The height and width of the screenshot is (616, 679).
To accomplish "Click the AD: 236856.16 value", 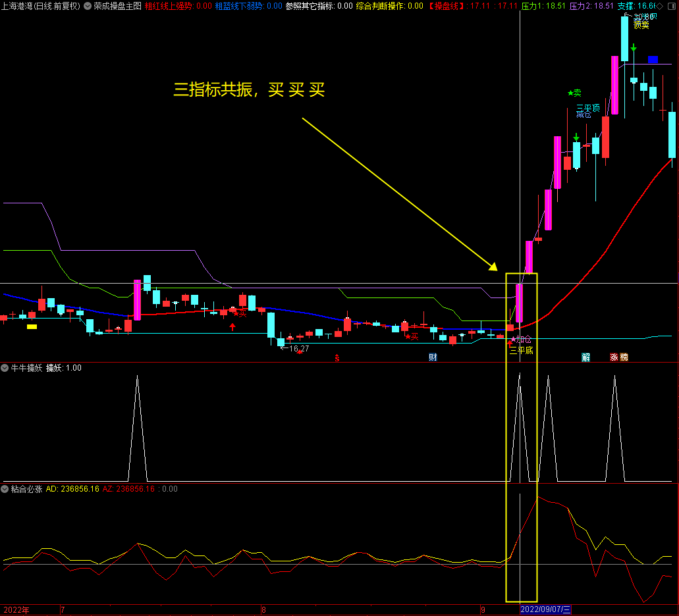I will [72, 489].
